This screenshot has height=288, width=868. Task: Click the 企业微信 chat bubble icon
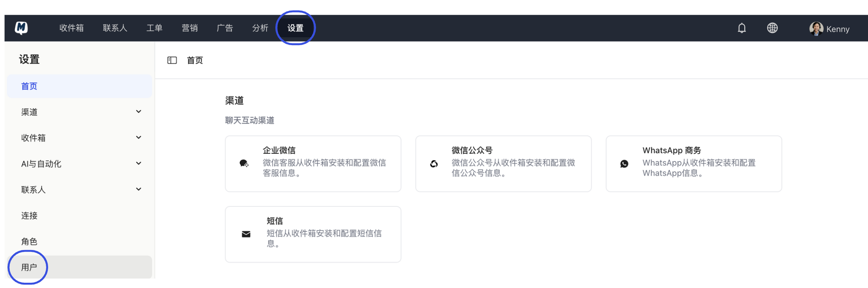click(244, 164)
